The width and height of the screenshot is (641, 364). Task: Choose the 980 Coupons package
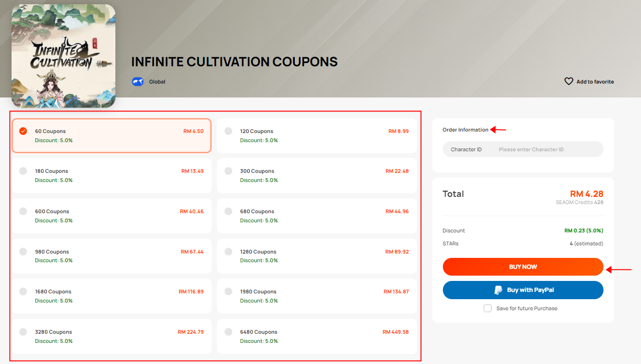[112, 256]
